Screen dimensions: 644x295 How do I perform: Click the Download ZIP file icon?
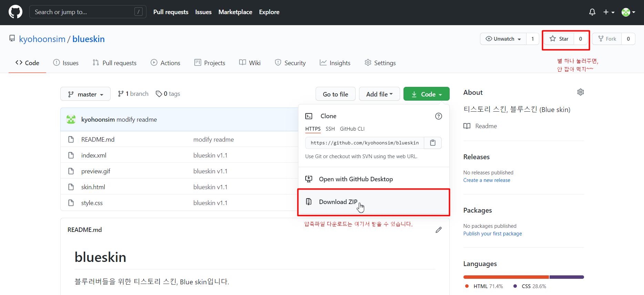pos(309,202)
